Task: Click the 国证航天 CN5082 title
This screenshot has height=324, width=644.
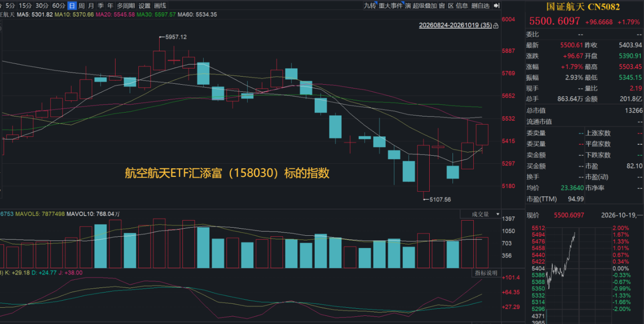Action: click(x=583, y=7)
